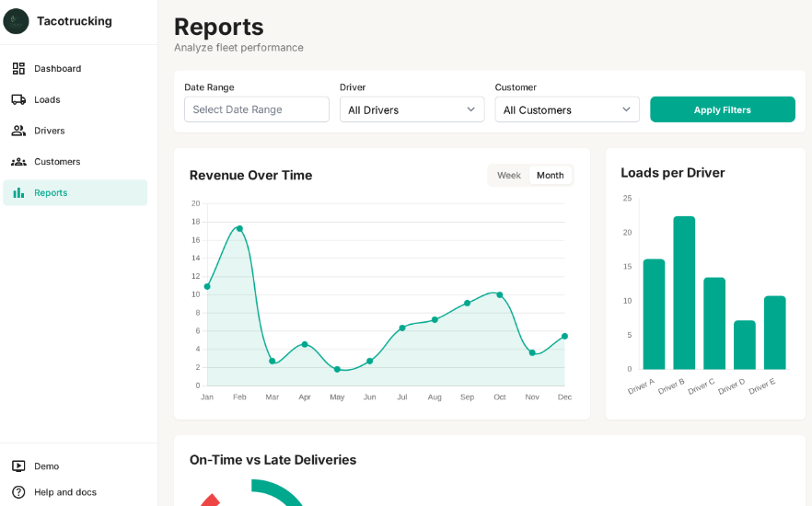Click the Help and docs question icon
Screen dimensions: 812x506
coord(18,492)
